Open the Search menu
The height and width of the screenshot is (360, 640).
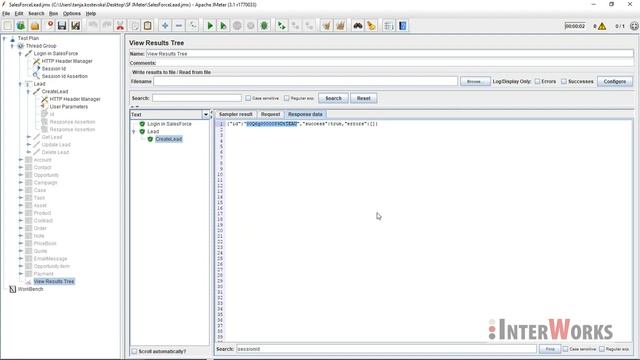coord(36,13)
